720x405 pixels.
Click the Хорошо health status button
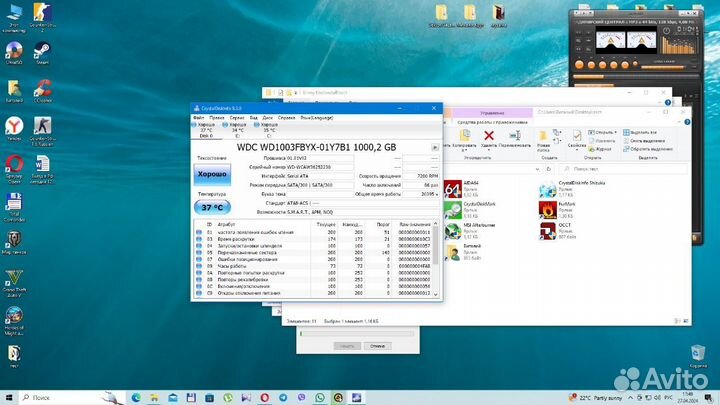(212, 174)
